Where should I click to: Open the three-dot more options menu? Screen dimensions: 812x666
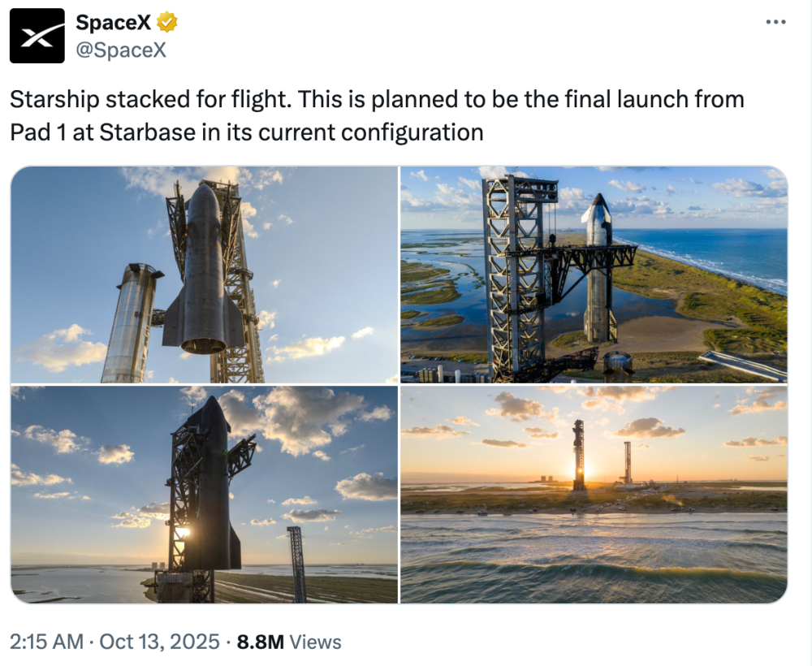776,22
